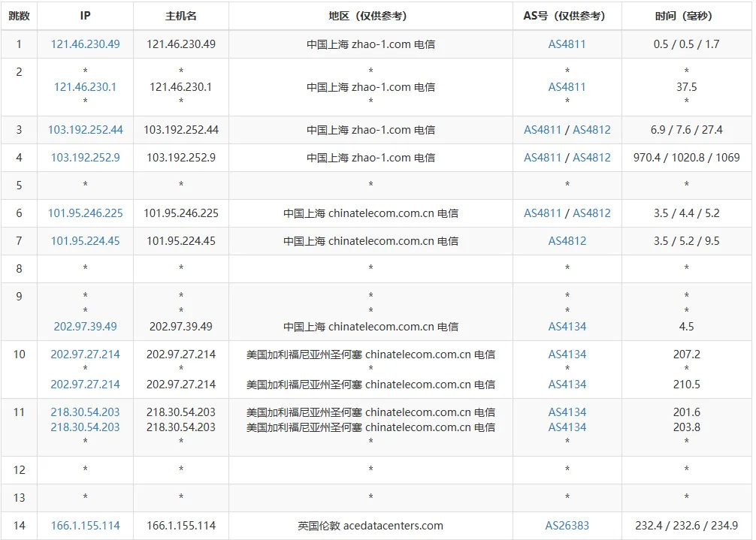Select the AS4812 link at hop 7

coord(567,240)
